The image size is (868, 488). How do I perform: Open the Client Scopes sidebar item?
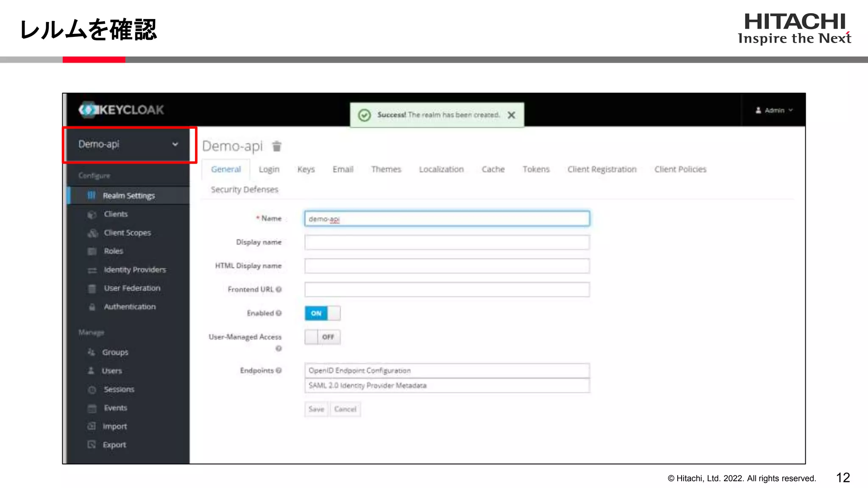(x=127, y=233)
